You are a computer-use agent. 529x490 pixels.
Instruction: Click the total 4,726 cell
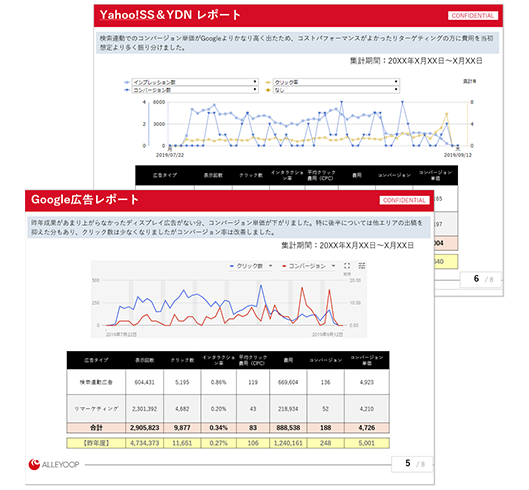(x=367, y=428)
